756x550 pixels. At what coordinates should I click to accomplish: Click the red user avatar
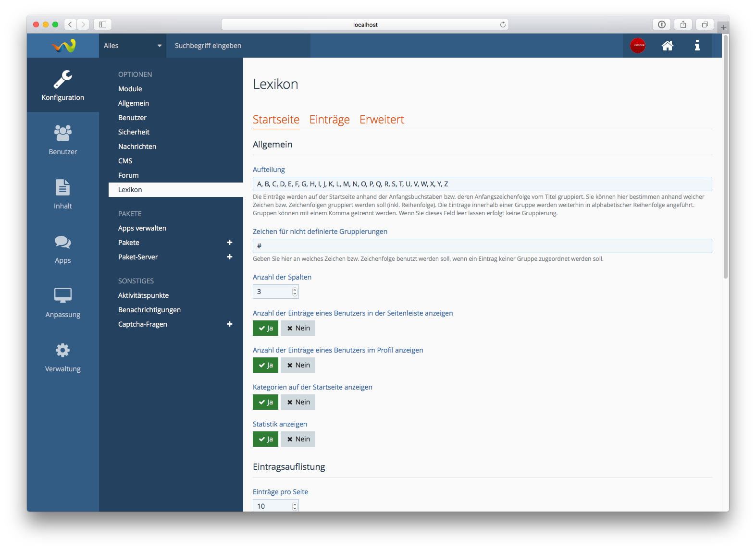pyautogui.click(x=638, y=46)
